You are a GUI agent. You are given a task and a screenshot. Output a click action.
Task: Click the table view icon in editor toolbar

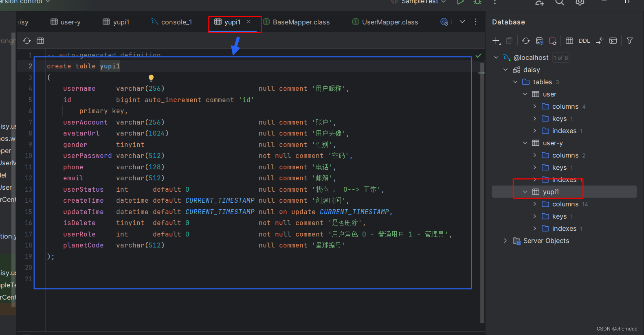(40, 41)
